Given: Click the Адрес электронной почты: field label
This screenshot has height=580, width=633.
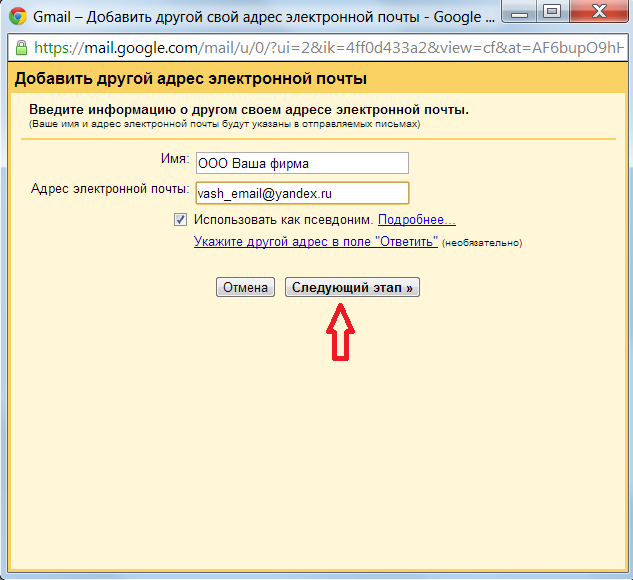Looking at the screenshot, I should click(x=110, y=189).
